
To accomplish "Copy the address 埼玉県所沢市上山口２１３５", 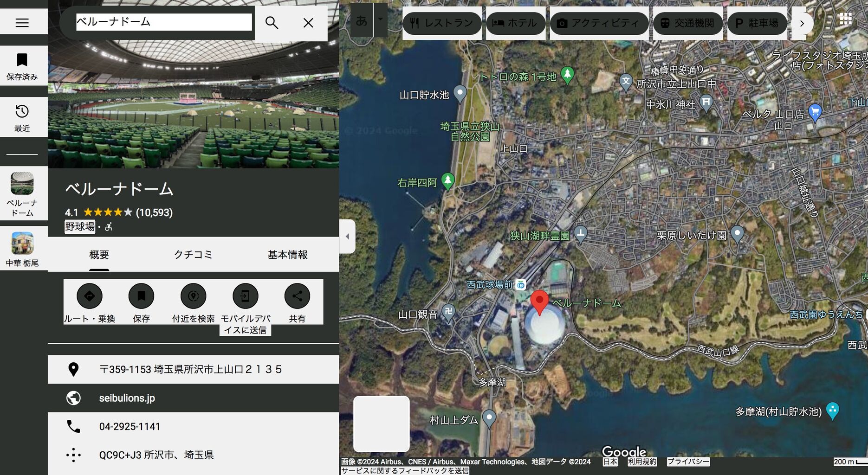I will pyautogui.click(x=193, y=369).
